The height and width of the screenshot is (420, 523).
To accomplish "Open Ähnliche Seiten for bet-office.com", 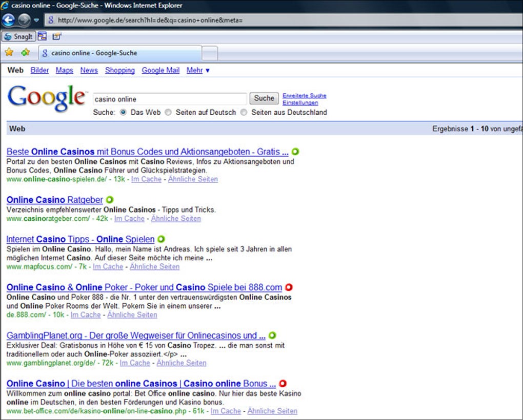I will click(272, 411).
